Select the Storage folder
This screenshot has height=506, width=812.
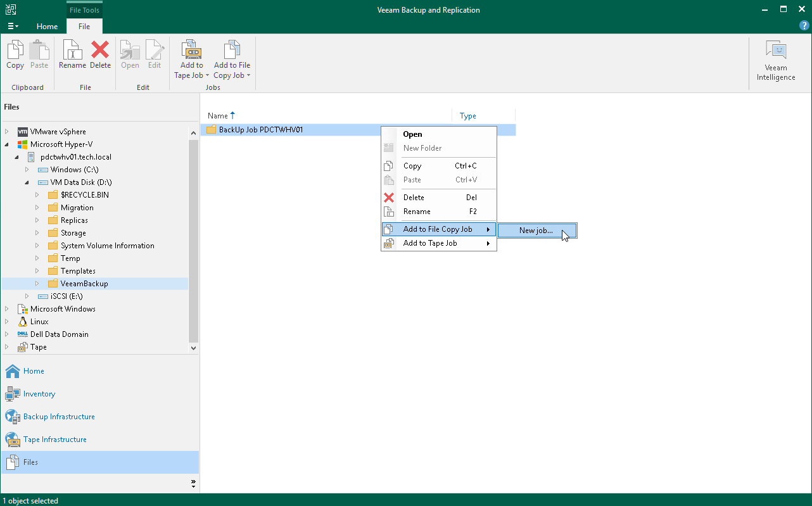pos(73,233)
